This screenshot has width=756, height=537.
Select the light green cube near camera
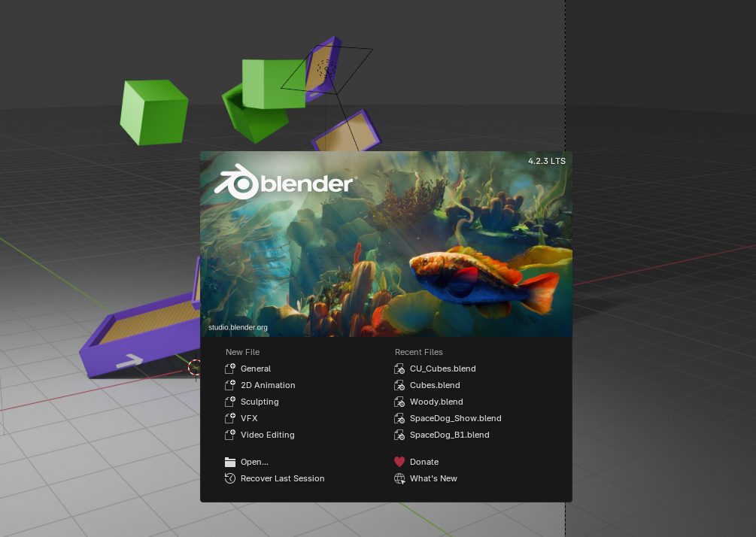[273, 84]
